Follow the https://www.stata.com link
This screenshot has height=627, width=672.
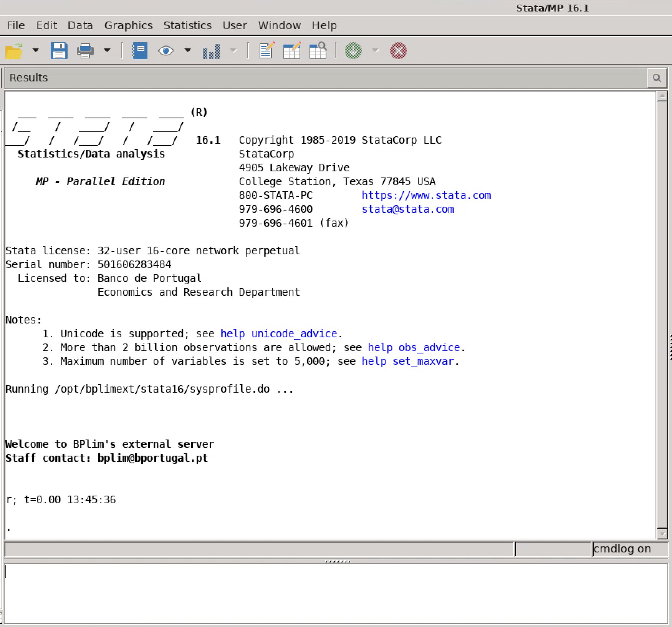[x=426, y=195]
